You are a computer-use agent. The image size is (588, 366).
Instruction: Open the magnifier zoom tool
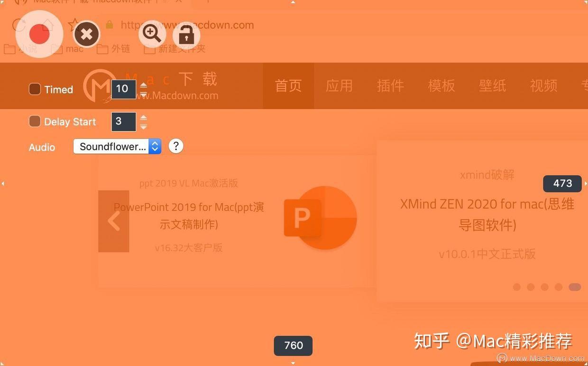coord(152,34)
